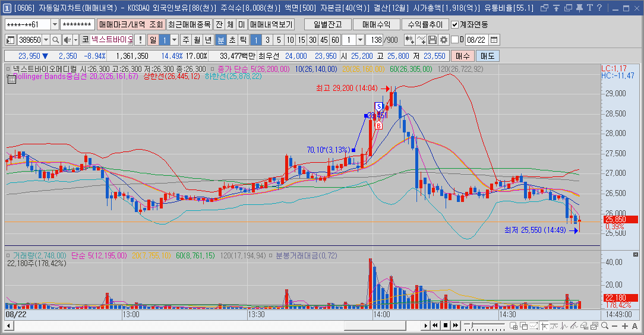
Task: Select the 일 daily chart period
Action: [x=153, y=40]
